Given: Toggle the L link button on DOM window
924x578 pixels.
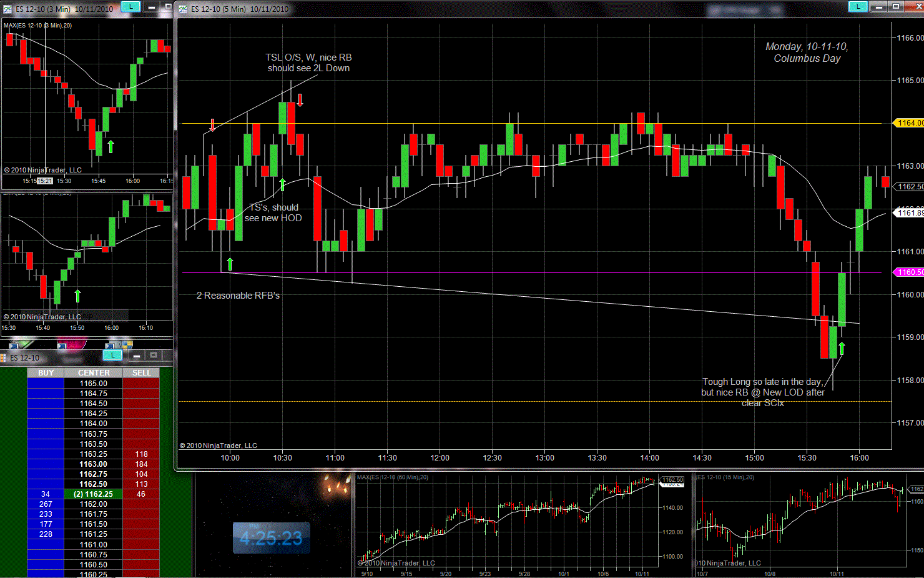Looking at the screenshot, I should tap(112, 355).
